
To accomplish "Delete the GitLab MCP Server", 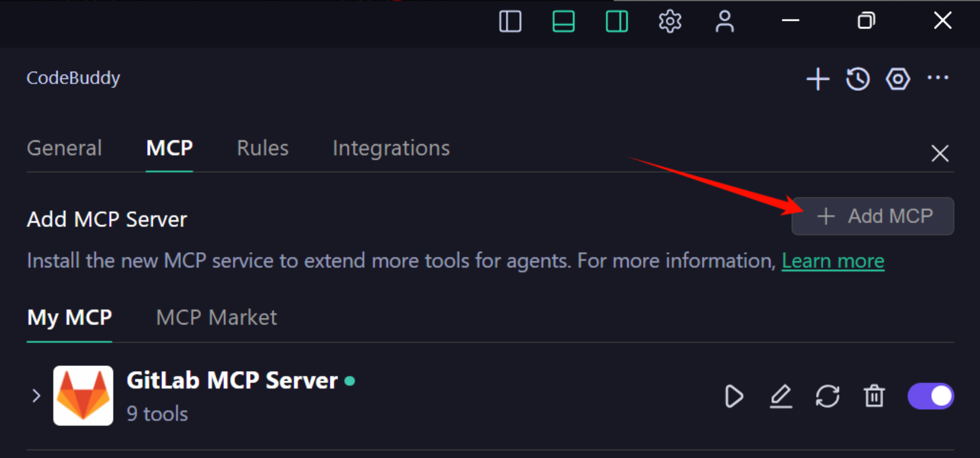I will (x=874, y=396).
